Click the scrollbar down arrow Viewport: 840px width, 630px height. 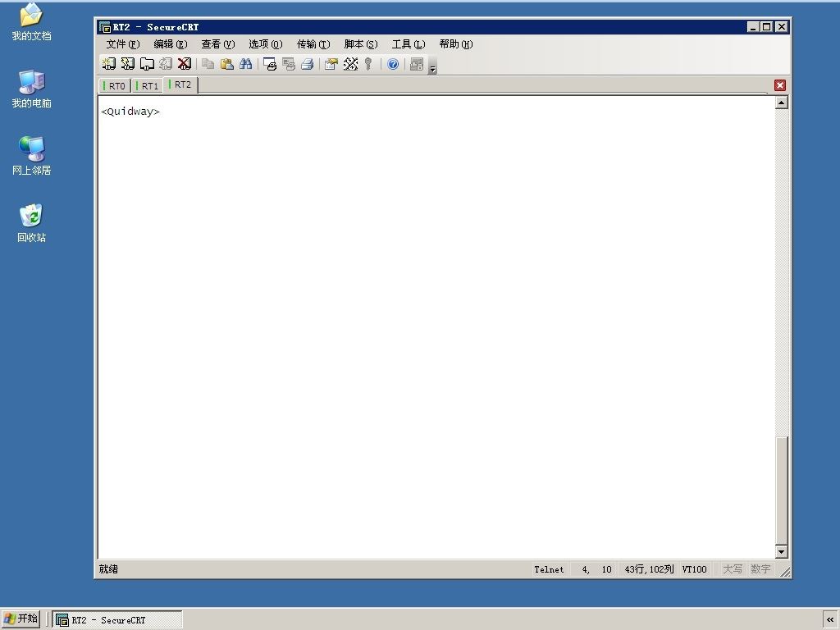click(x=782, y=551)
